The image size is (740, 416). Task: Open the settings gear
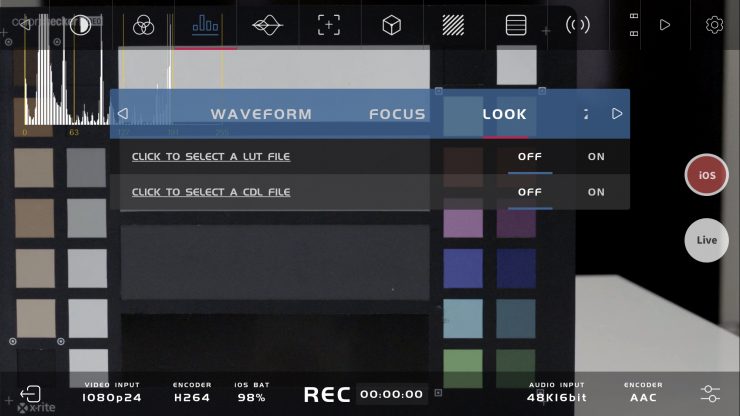pos(714,25)
